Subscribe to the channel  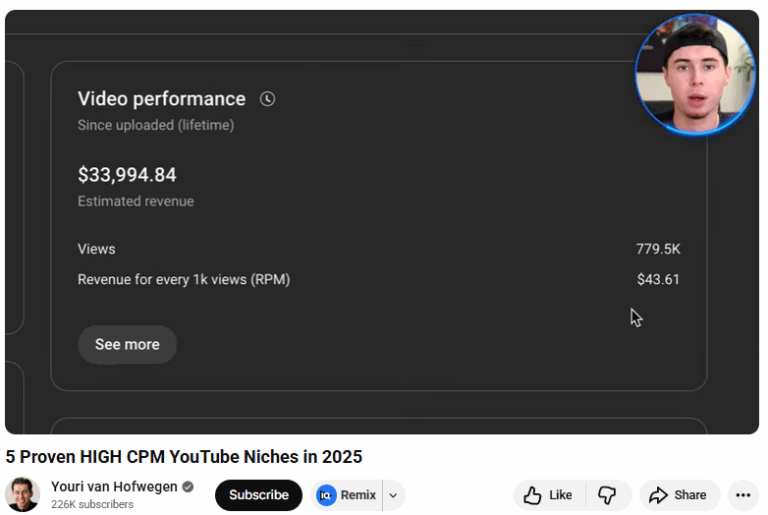[x=258, y=495]
